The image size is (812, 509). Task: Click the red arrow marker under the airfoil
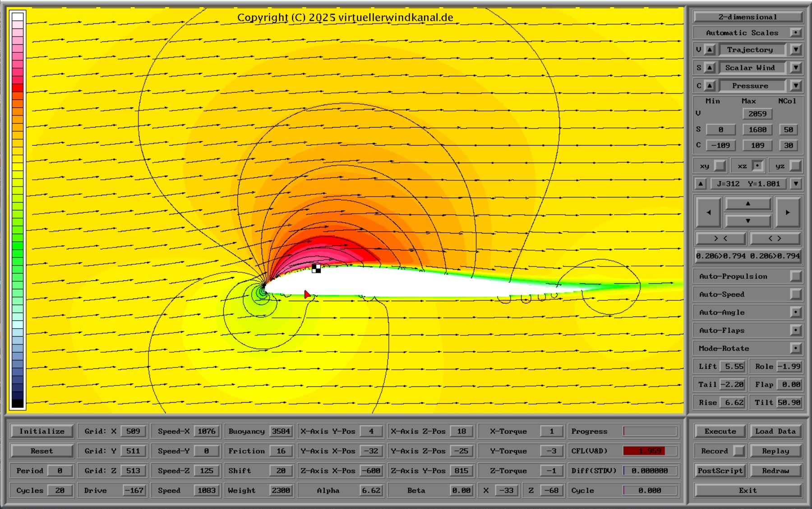tap(307, 294)
